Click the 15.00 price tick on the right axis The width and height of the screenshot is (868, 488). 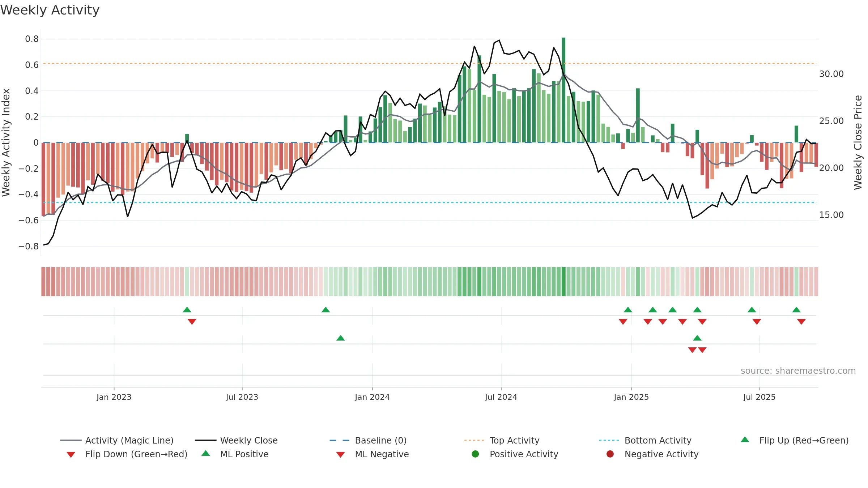click(831, 215)
